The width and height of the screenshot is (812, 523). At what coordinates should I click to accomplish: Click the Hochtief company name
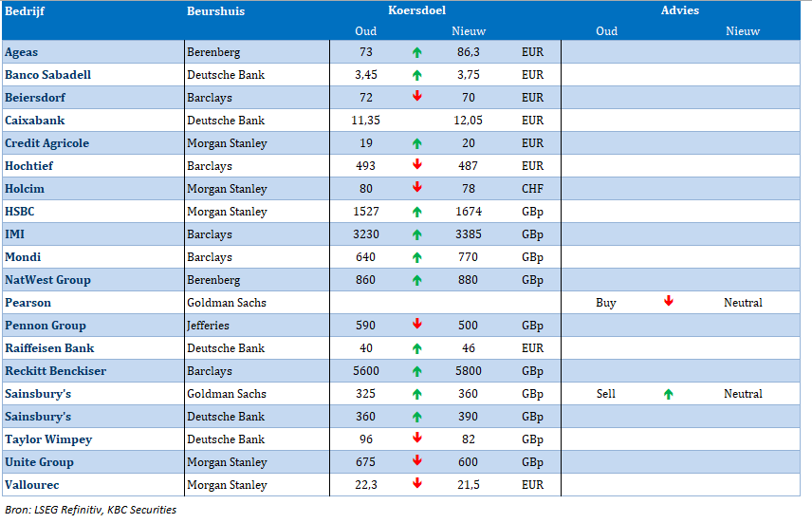point(29,166)
